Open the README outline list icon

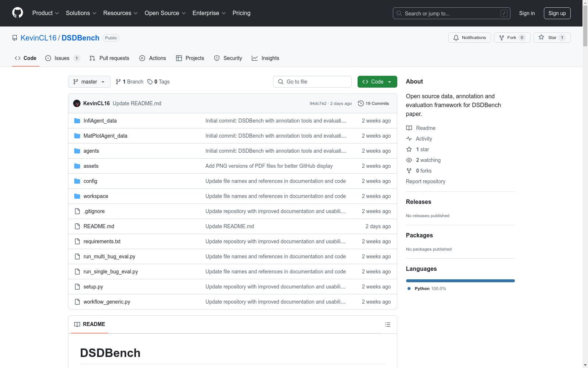[388, 325]
